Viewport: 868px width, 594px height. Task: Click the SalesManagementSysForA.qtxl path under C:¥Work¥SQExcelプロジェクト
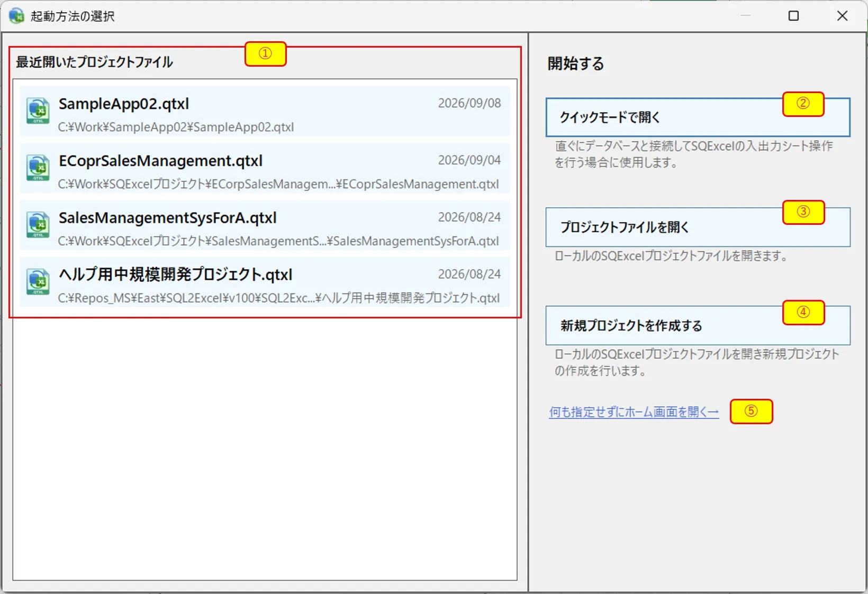(278, 241)
